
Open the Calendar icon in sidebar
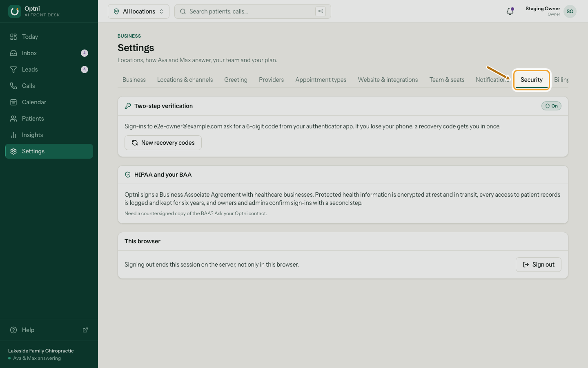tap(13, 102)
